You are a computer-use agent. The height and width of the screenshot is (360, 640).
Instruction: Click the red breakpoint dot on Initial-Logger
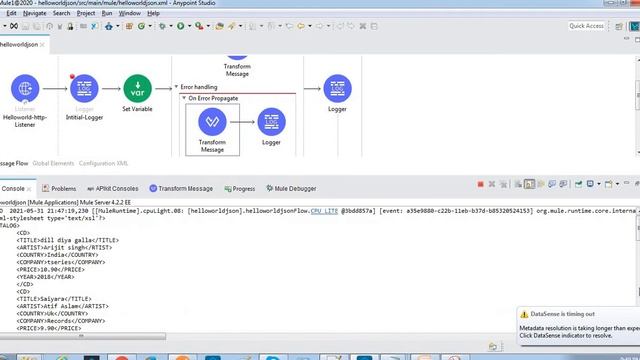coord(72,76)
